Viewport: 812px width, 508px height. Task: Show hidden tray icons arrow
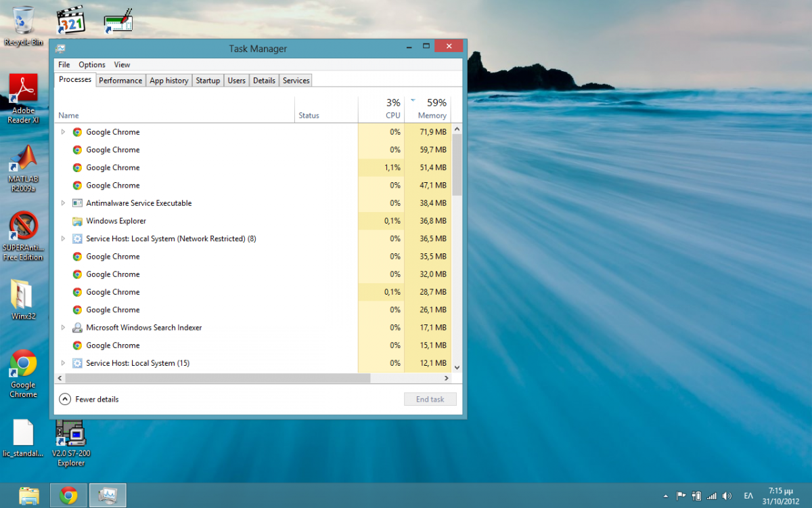[665, 496]
